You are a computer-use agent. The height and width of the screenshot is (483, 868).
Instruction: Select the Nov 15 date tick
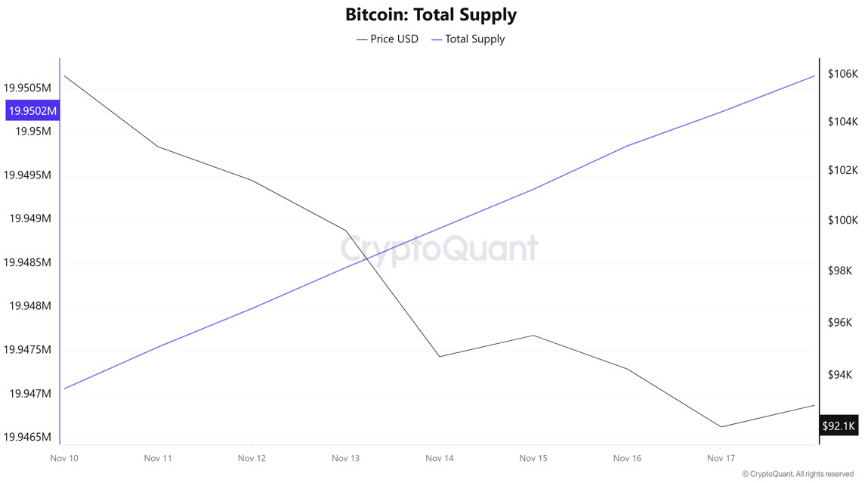point(533,458)
